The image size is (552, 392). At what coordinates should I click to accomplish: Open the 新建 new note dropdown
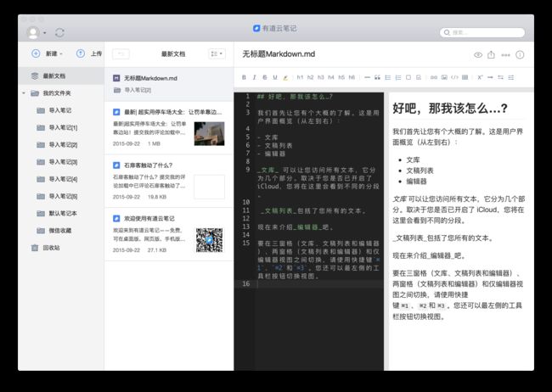click(47, 53)
